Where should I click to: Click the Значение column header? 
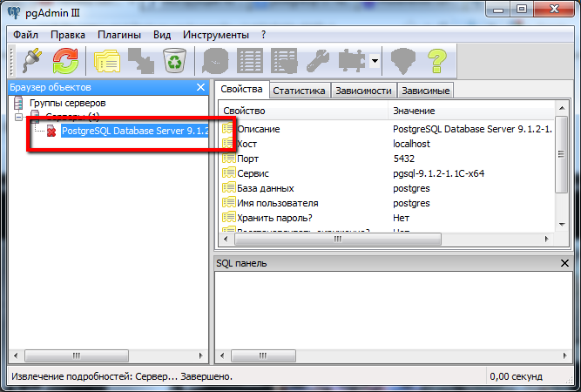(471, 111)
